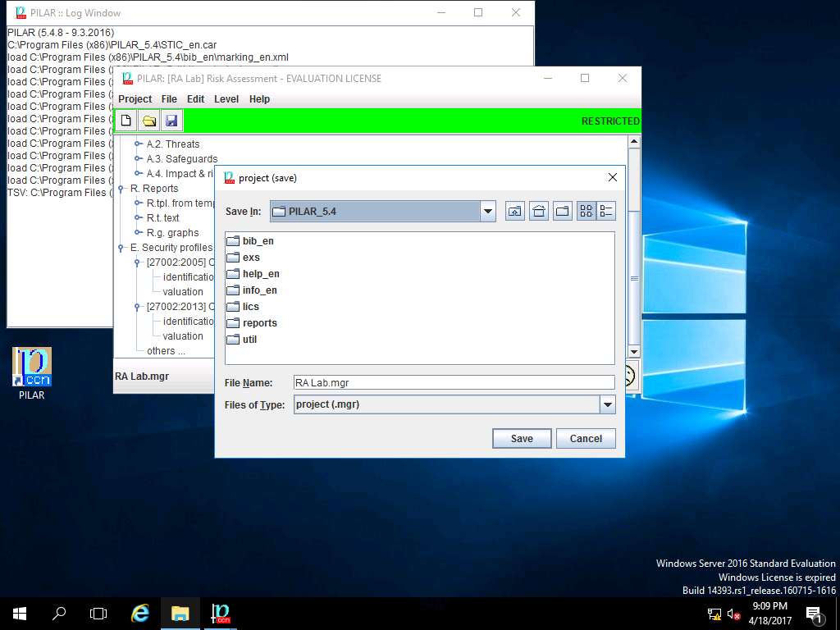Select valuation under [27002:2013]
This screenshot has width=840, height=630.
click(183, 336)
